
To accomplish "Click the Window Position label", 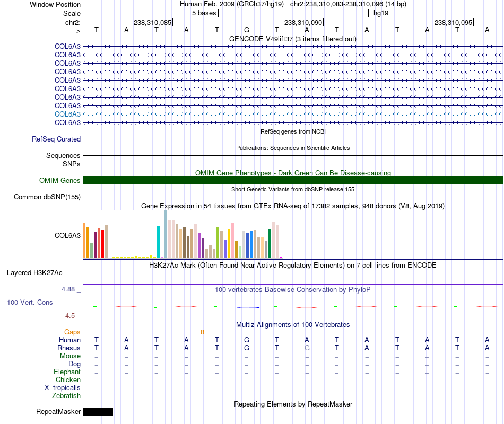I will [55, 4].
